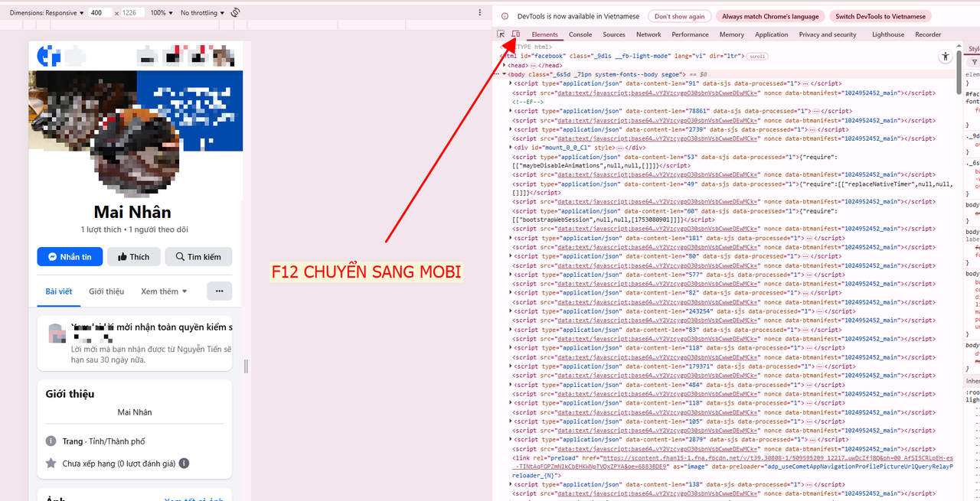Select the Bài viết profile tab
This screenshot has height=501, width=980.
59,291
